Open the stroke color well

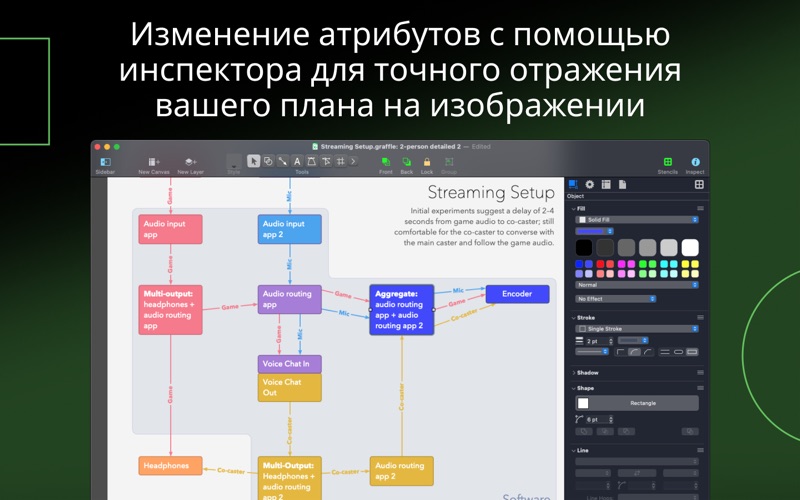[x=633, y=340]
